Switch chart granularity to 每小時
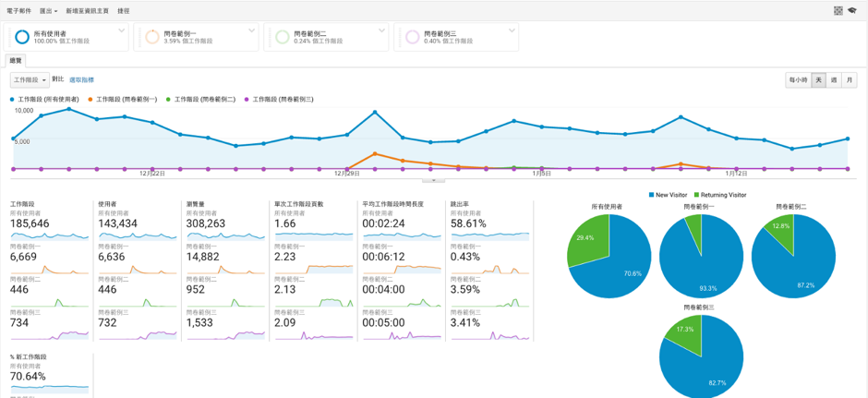 [x=798, y=80]
